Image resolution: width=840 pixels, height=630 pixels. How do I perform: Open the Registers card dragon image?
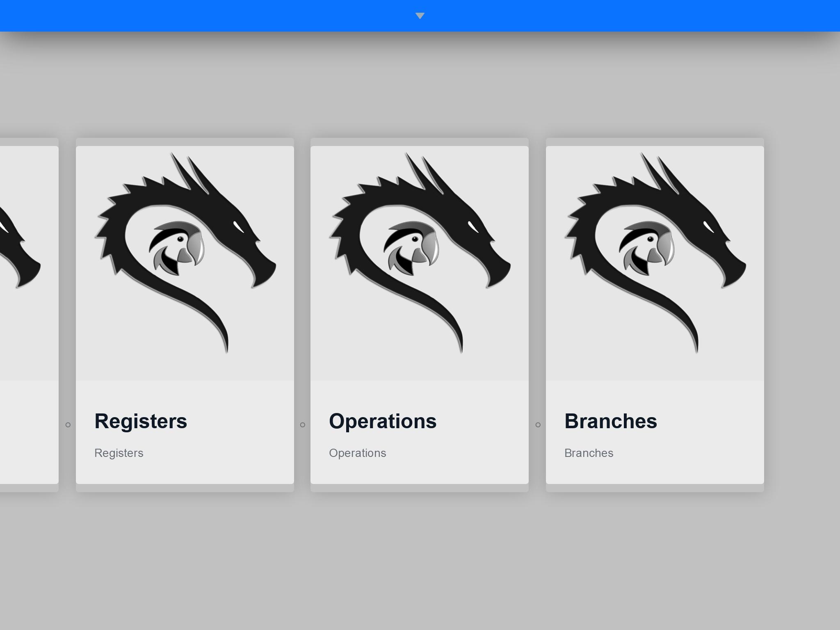185,263
